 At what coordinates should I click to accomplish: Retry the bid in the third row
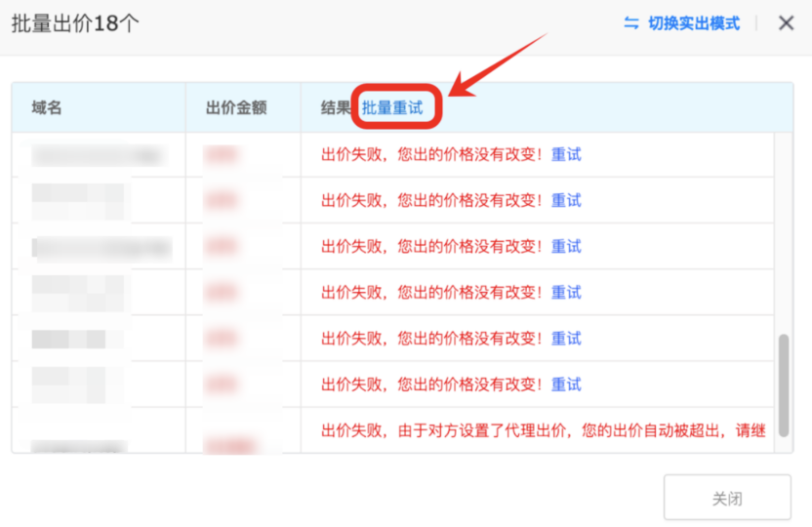coord(566,246)
